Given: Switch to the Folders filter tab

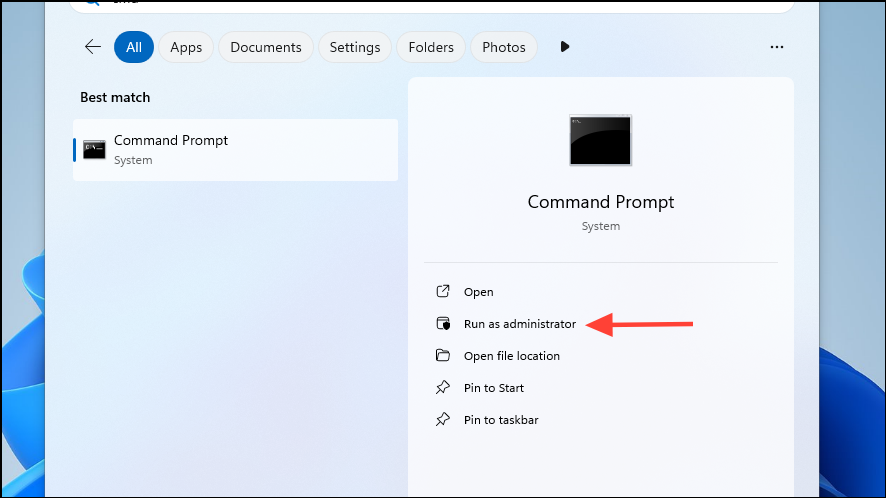Looking at the screenshot, I should click(x=431, y=47).
